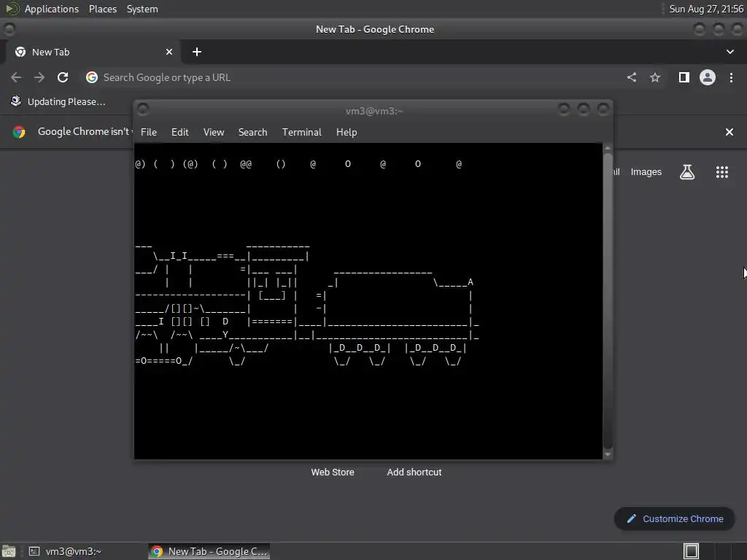
Task: Click the clock showing Sun Aug 27
Action: (x=706, y=9)
